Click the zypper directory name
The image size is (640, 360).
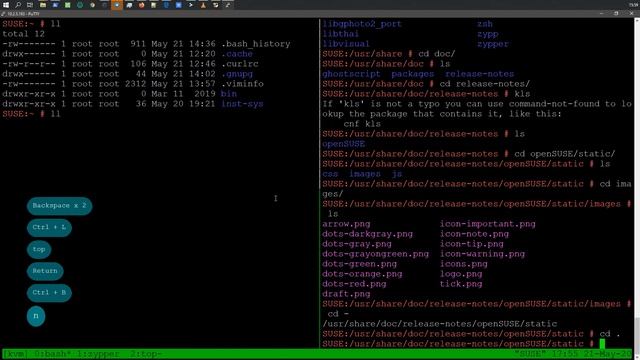coord(493,44)
